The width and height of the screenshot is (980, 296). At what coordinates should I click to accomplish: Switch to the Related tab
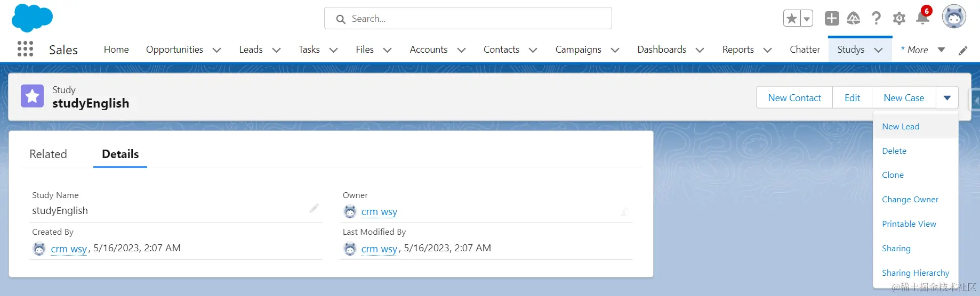(48, 154)
